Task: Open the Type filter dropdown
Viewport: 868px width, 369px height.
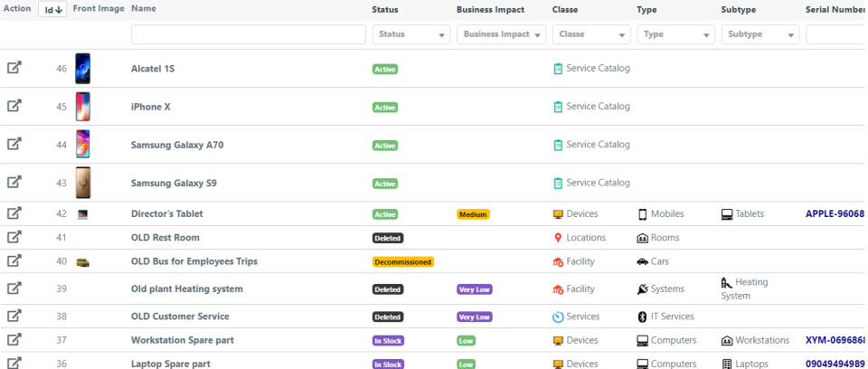Action: click(675, 34)
